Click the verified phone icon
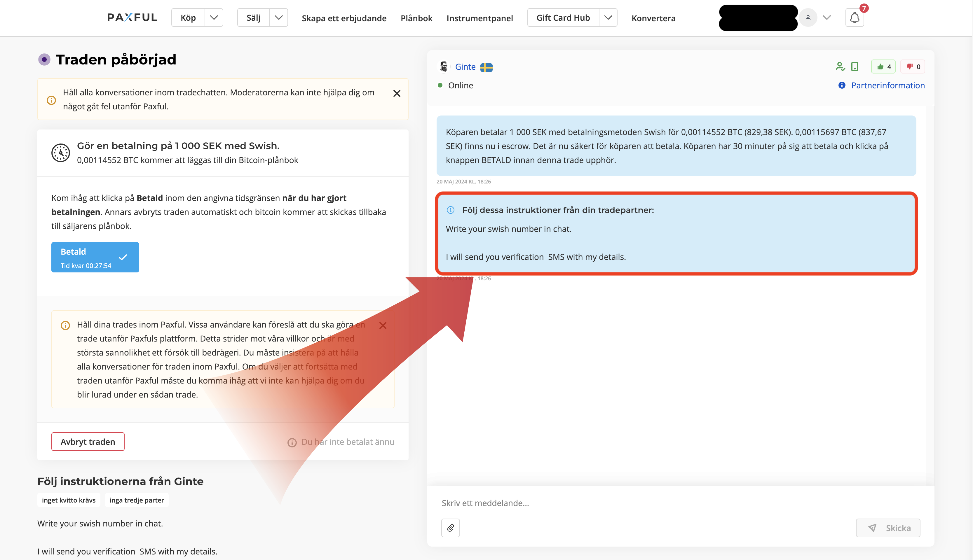Screen dimensions: 973x560 tap(855, 66)
